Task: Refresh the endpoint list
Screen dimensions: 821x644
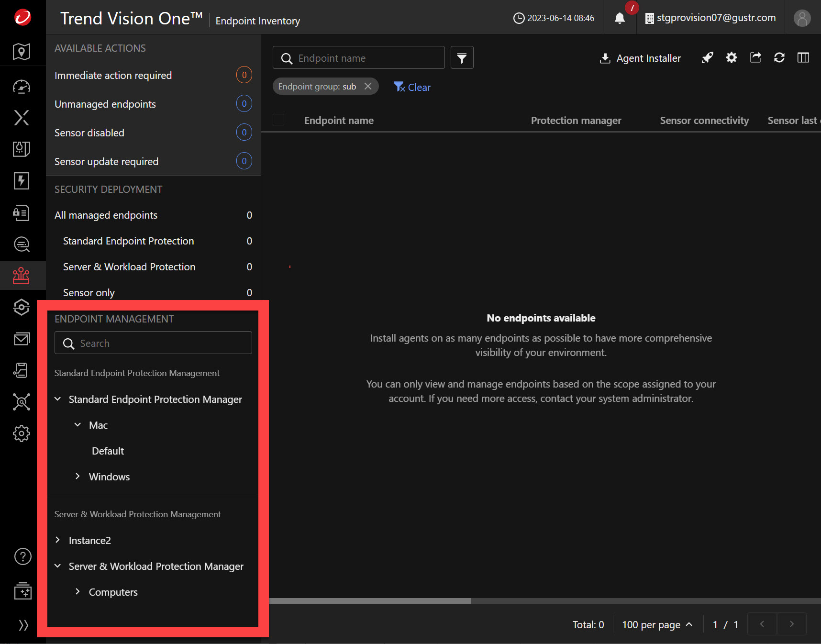Action: (779, 58)
